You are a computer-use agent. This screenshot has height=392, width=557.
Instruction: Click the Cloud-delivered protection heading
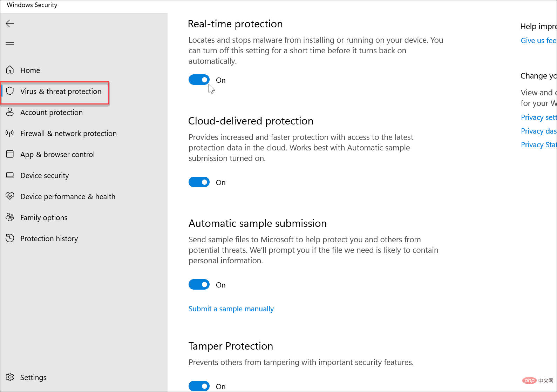tap(251, 121)
